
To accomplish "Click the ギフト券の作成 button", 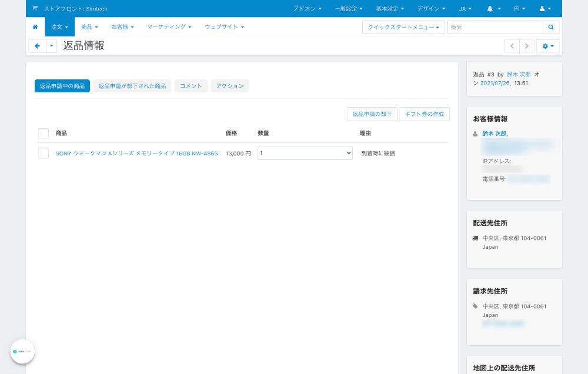I will click(x=424, y=114).
